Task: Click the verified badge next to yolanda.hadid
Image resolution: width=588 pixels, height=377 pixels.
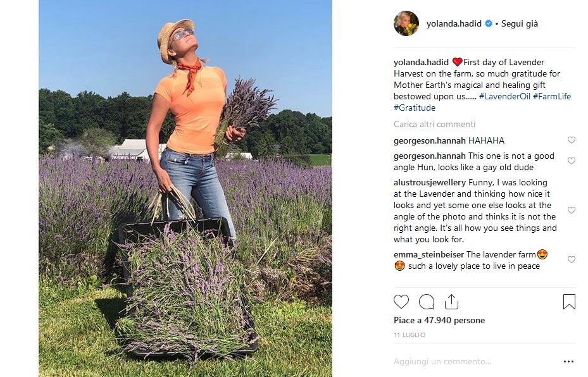Action: 488,23
